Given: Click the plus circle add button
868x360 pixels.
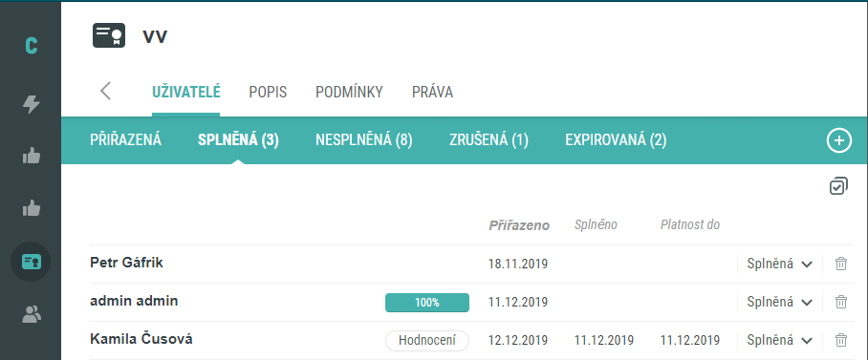Looking at the screenshot, I should (x=838, y=140).
